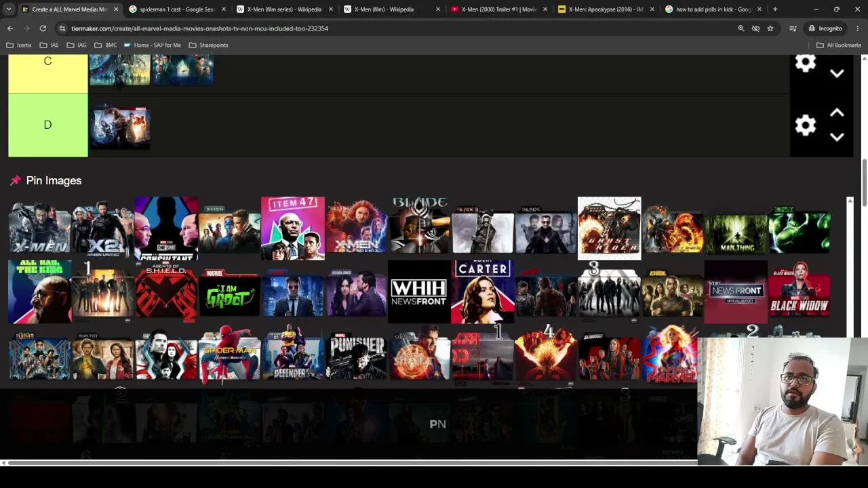Select the Captain Marvel poster
The height and width of the screenshot is (488, 868).
point(670,354)
